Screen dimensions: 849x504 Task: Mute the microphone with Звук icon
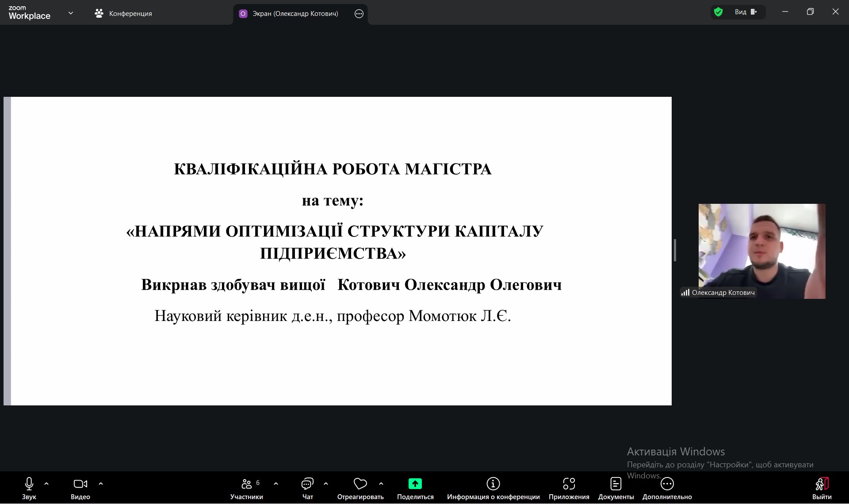(29, 484)
